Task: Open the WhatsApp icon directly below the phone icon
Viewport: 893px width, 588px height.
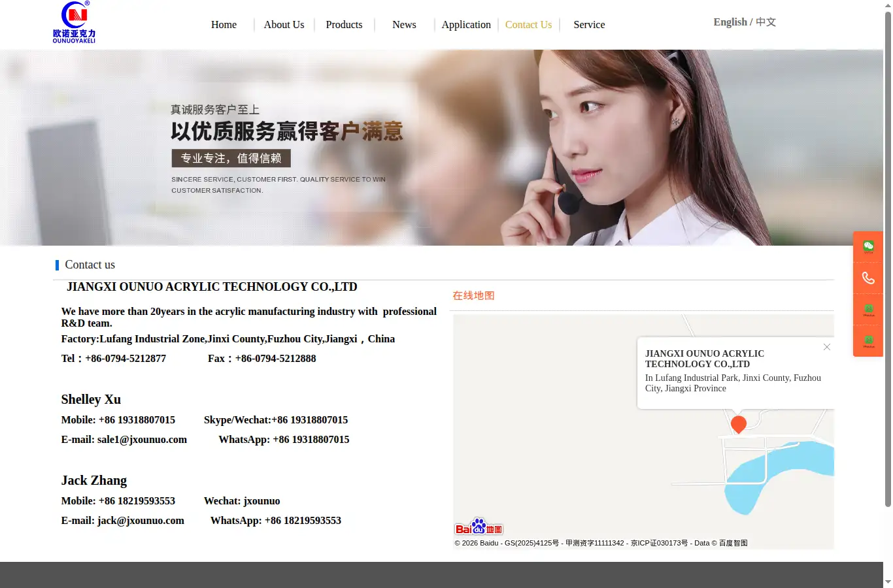Action: point(868,310)
